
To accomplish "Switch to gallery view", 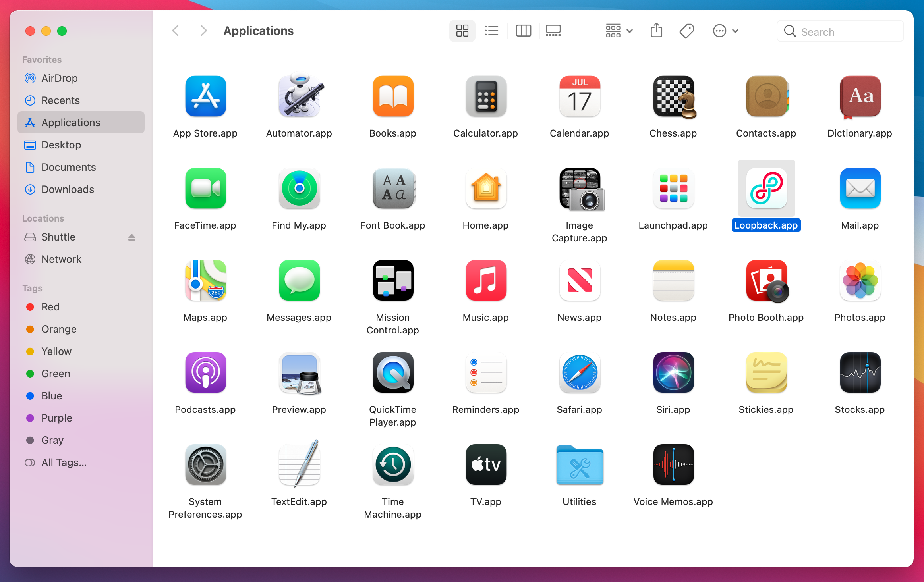I will [x=553, y=31].
